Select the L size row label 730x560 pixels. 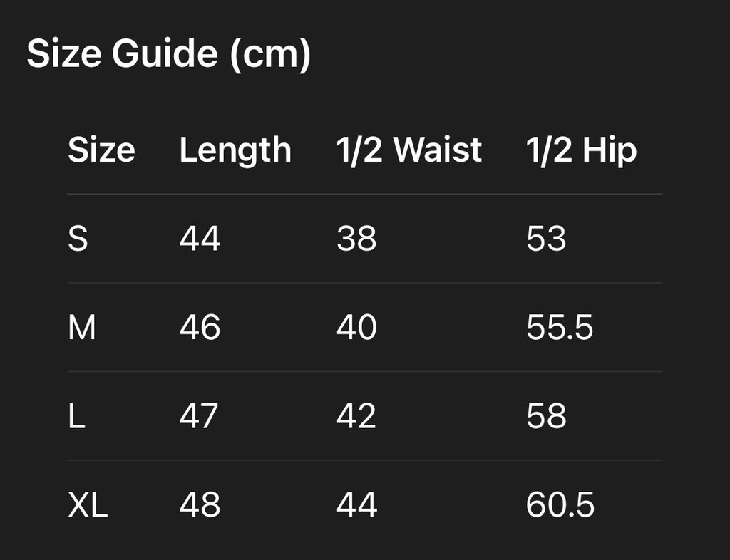[x=77, y=417]
